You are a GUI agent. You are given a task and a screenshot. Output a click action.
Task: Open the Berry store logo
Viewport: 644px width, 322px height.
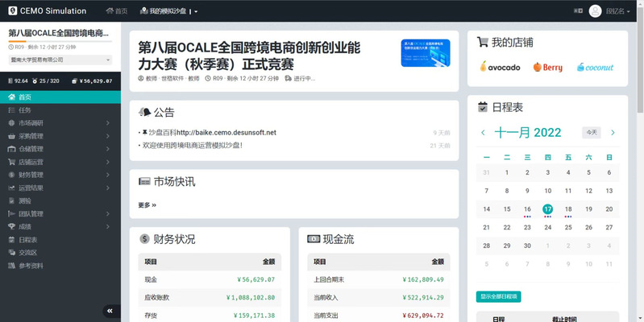click(547, 68)
